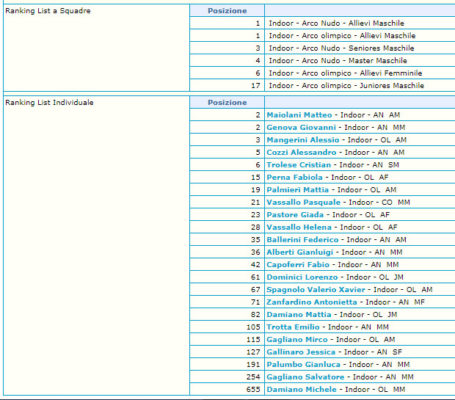Open Trolese Cristian's ranking link

(299, 165)
